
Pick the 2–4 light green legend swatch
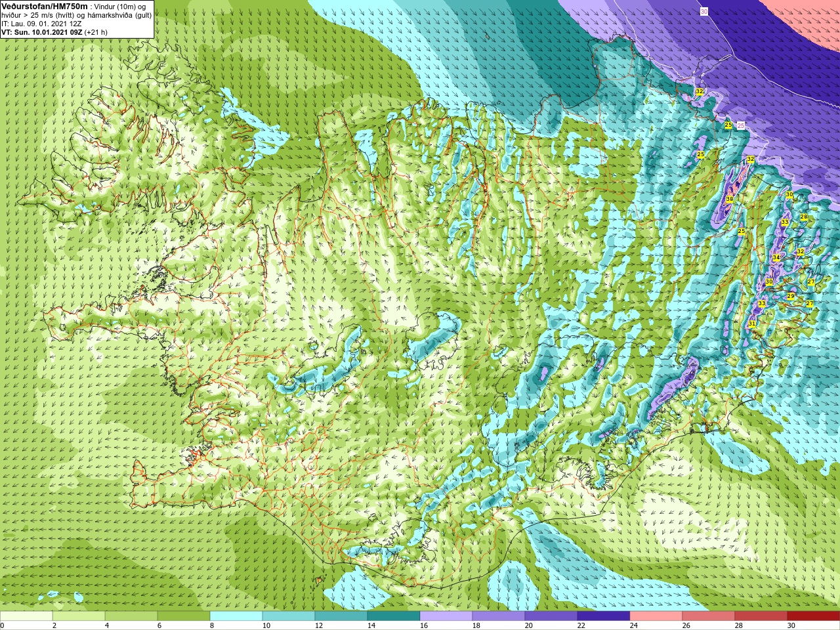click(x=79, y=616)
